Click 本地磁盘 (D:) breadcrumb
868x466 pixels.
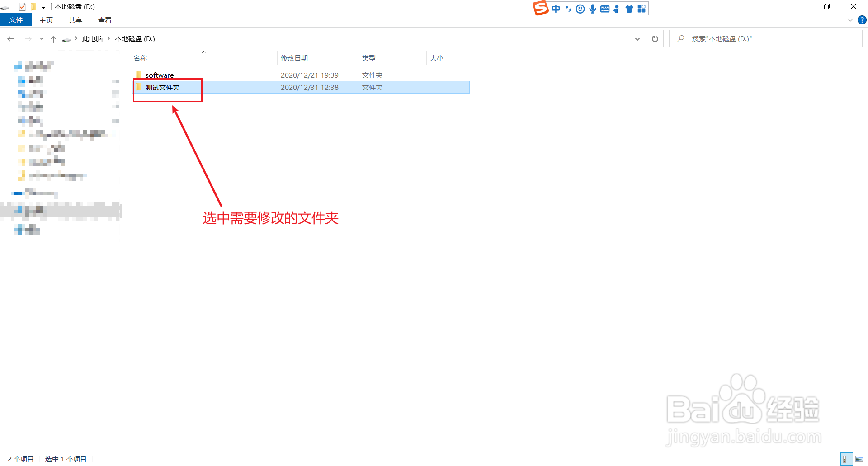(135, 39)
